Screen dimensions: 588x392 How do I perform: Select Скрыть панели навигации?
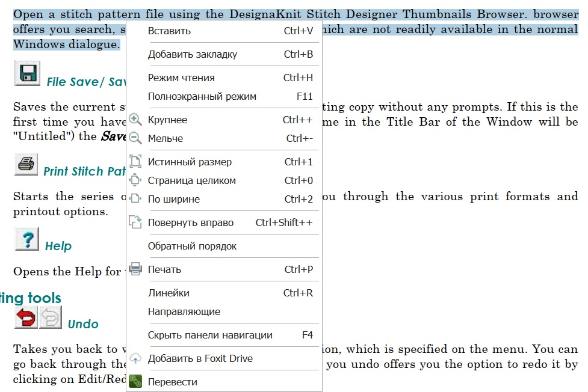tap(224, 335)
